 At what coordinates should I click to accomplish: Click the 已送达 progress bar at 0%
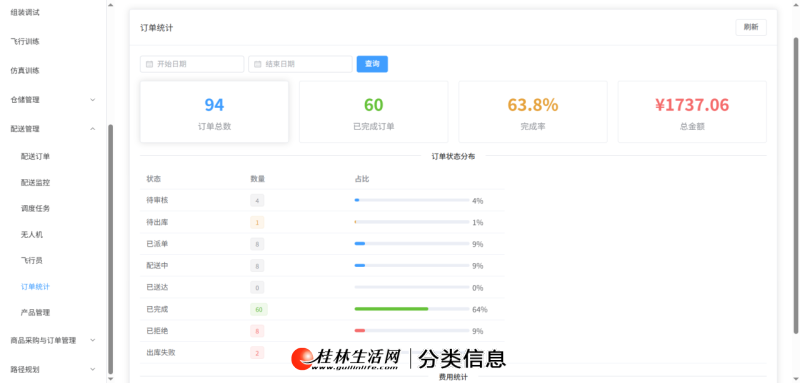tap(412, 288)
